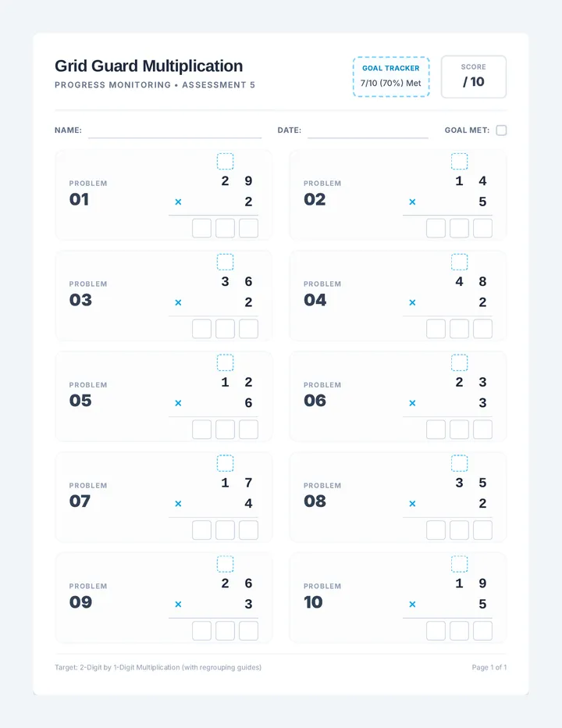Click the multiplication sign in Problem 05

click(x=178, y=403)
